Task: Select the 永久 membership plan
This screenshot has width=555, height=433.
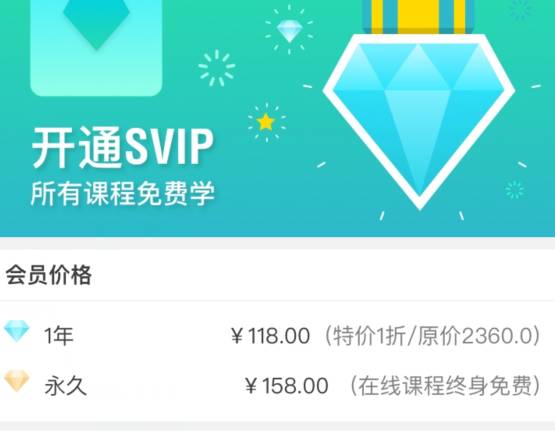Action: (278, 386)
